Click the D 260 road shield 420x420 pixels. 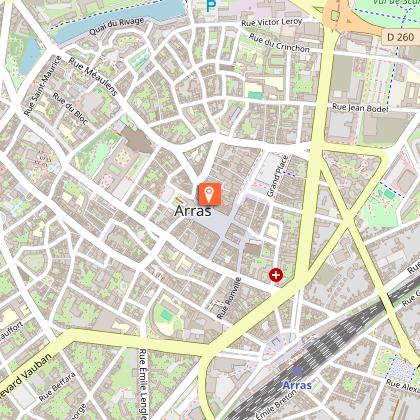[x=401, y=37]
